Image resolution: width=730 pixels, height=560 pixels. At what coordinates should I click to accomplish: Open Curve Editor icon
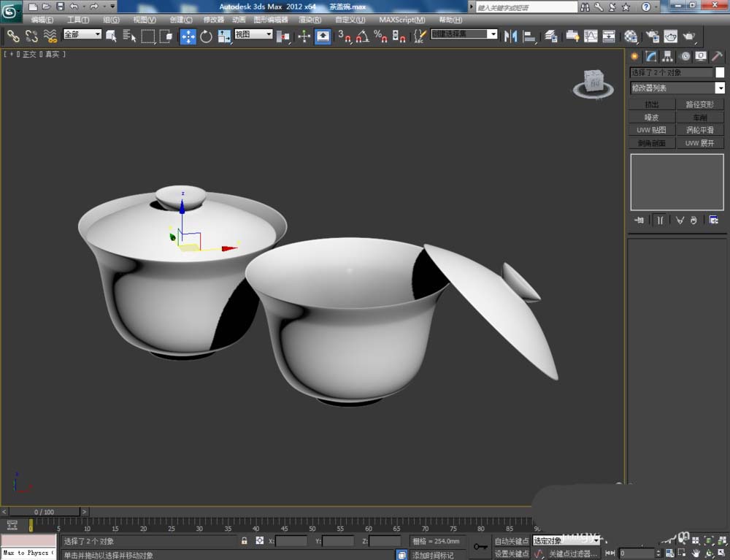coord(591,37)
